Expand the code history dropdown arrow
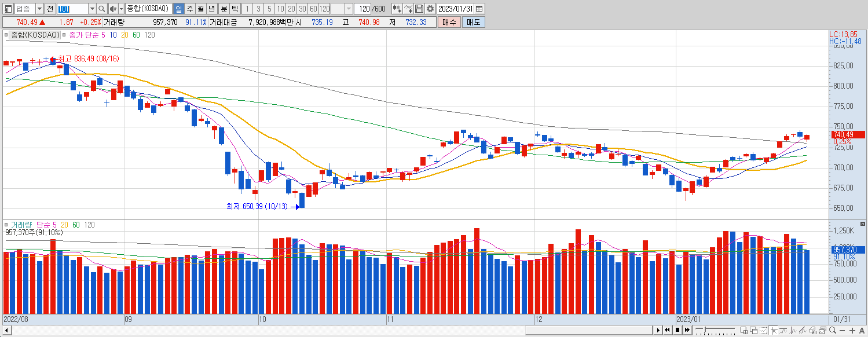This screenshot has width=868, height=337. click(92, 9)
